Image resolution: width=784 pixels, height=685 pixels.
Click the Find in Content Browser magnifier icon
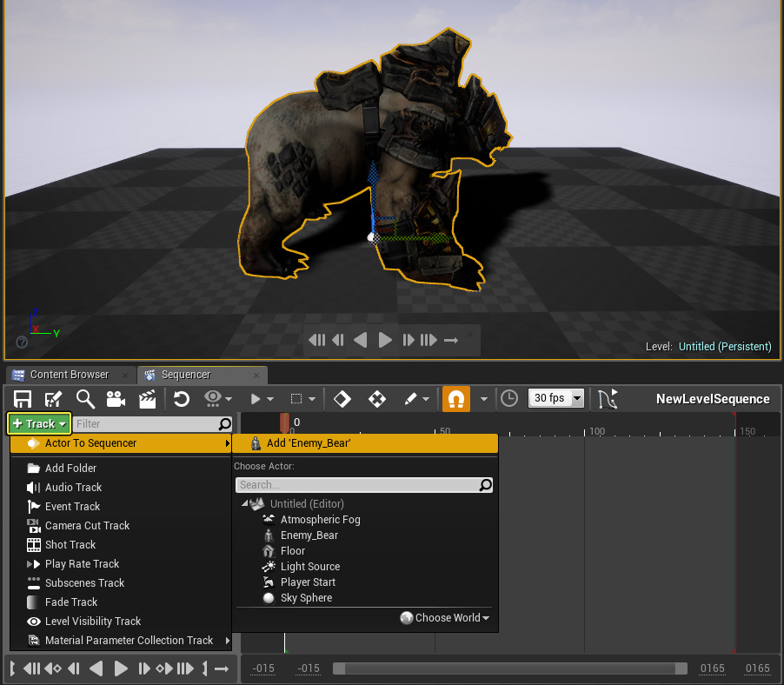click(85, 399)
